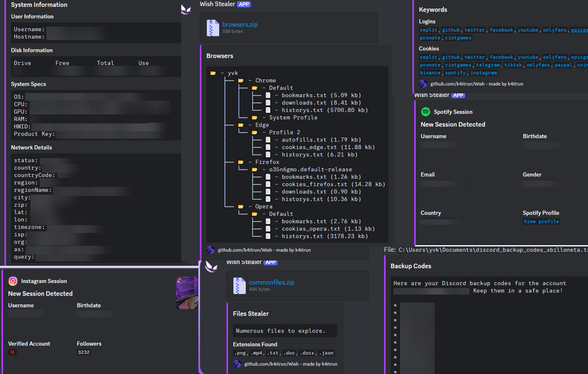Click the pronote tag under Logins
The image size is (588, 374).
tap(430, 38)
